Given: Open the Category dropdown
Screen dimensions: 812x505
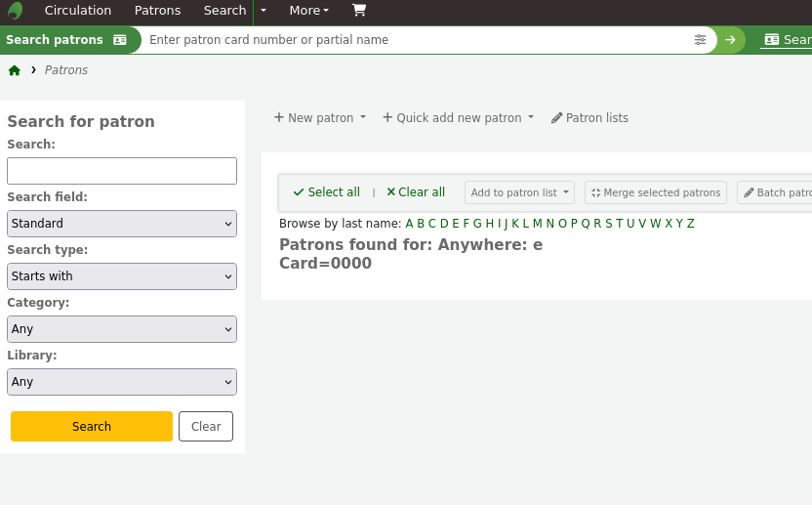Looking at the screenshot, I should point(122,329).
